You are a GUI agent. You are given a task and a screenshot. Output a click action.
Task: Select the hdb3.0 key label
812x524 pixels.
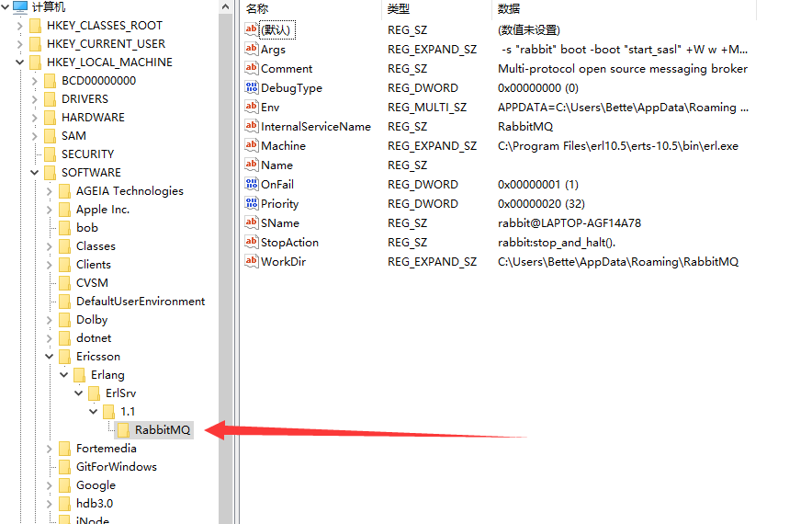pyautogui.click(x=95, y=503)
